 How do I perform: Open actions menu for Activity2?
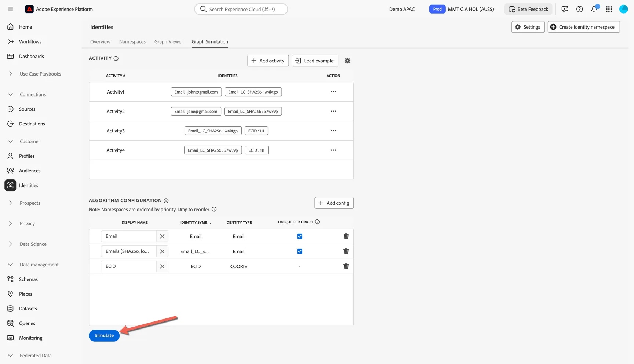tap(333, 111)
